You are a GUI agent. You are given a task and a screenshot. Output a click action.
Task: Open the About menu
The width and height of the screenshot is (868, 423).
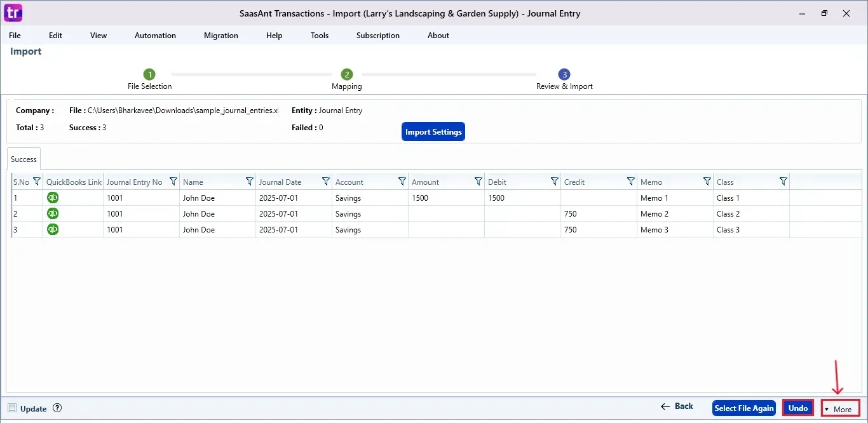tap(438, 36)
